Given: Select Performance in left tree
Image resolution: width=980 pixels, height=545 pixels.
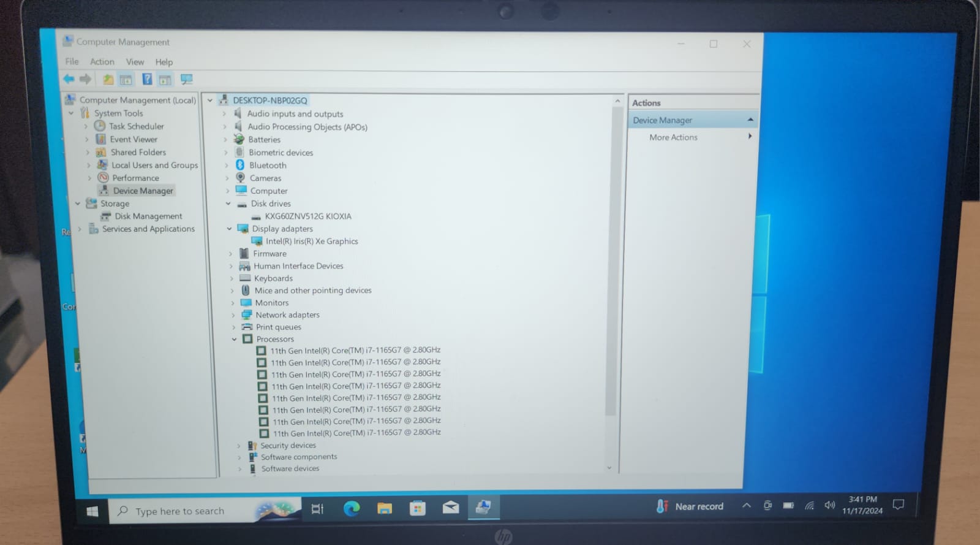Looking at the screenshot, I should [x=136, y=178].
